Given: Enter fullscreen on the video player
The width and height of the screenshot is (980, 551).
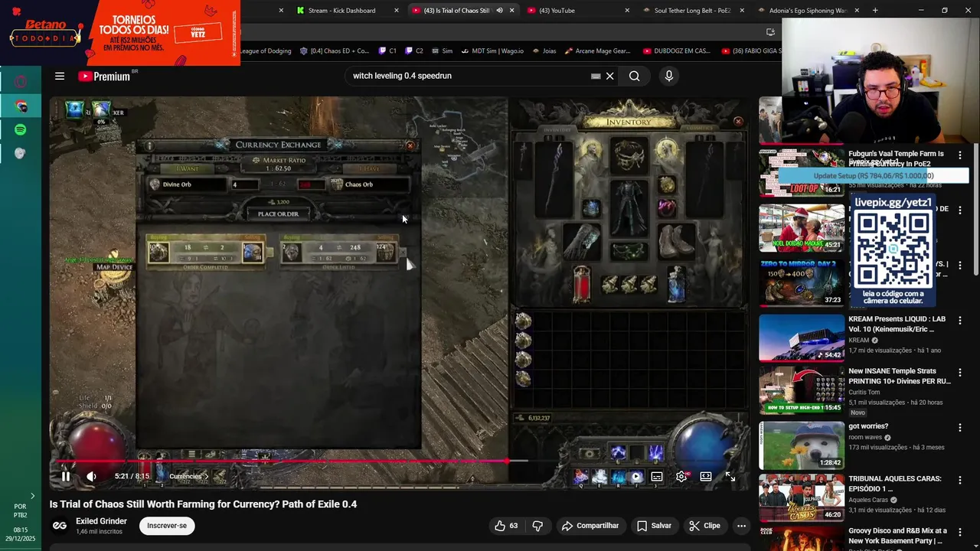Looking at the screenshot, I should (x=730, y=476).
